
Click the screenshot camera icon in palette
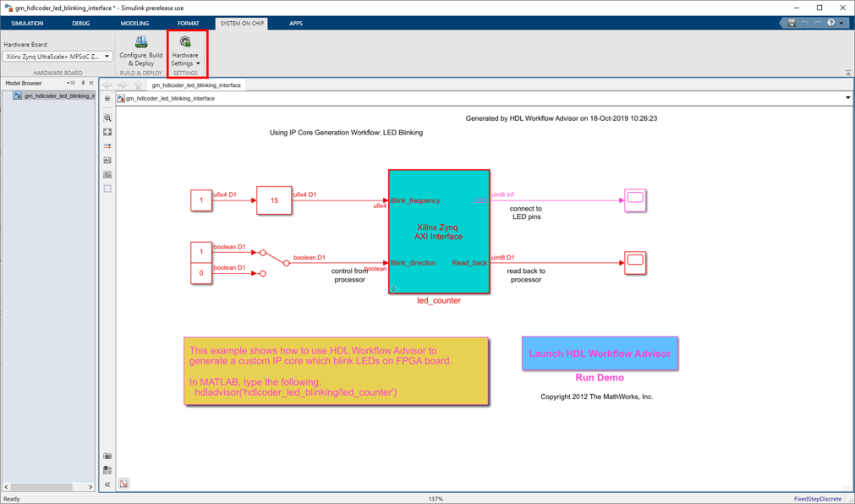(x=107, y=456)
